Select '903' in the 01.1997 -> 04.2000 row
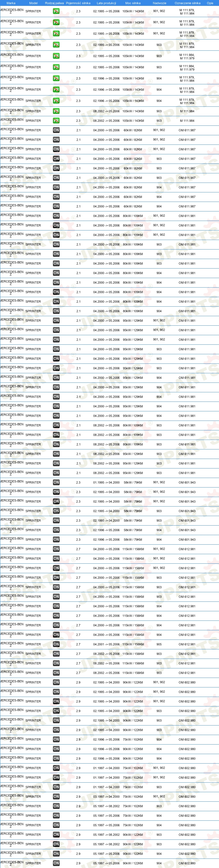Screen dimensions: 219x868 tap(159, 787)
